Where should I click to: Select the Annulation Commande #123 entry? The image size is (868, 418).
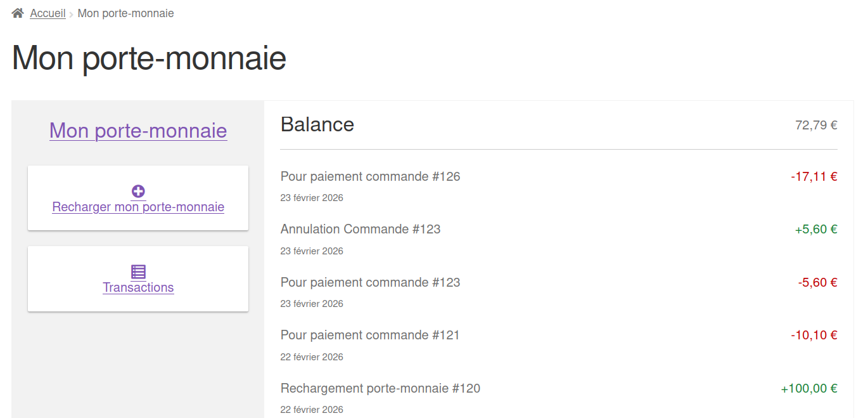(360, 229)
